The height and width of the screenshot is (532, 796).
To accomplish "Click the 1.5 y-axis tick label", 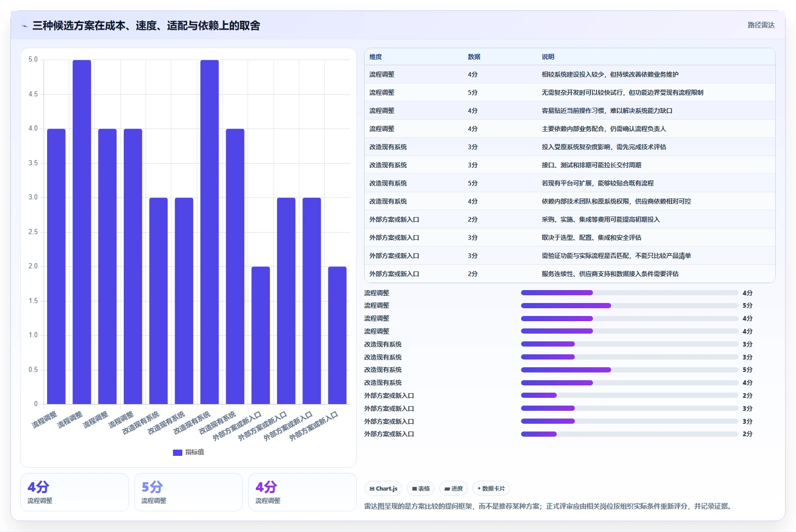I will (x=33, y=301).
